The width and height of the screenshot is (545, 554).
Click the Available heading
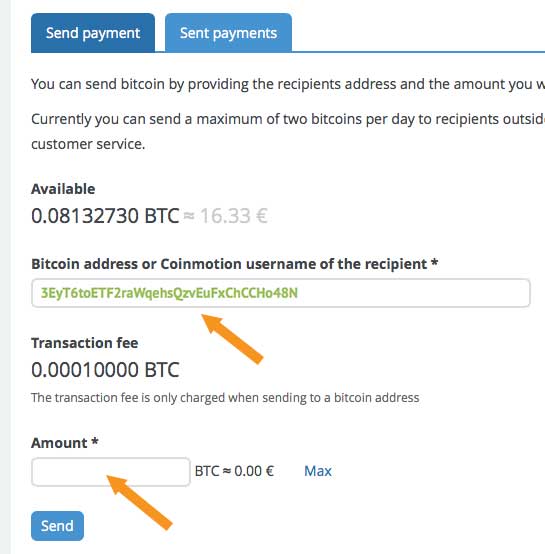[63, 189]
